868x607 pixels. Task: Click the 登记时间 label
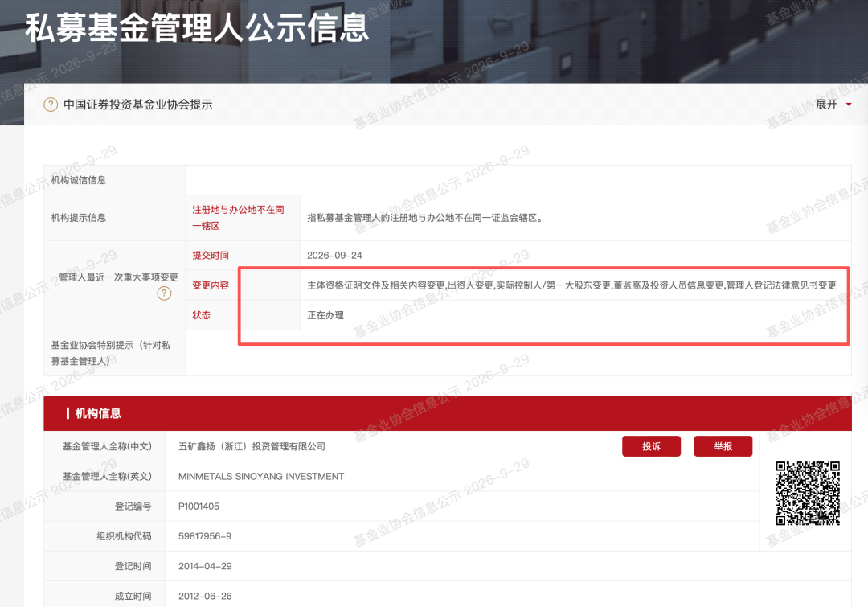coord(133,566)
